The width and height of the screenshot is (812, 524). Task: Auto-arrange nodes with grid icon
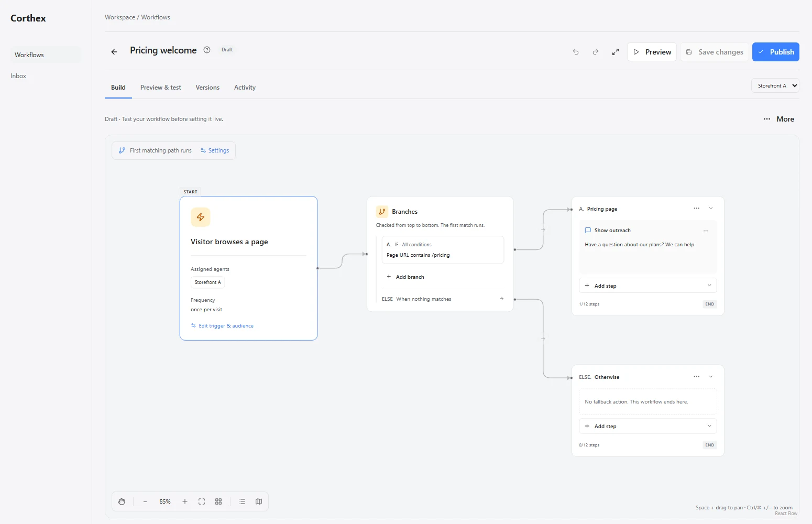coord(218,501)
